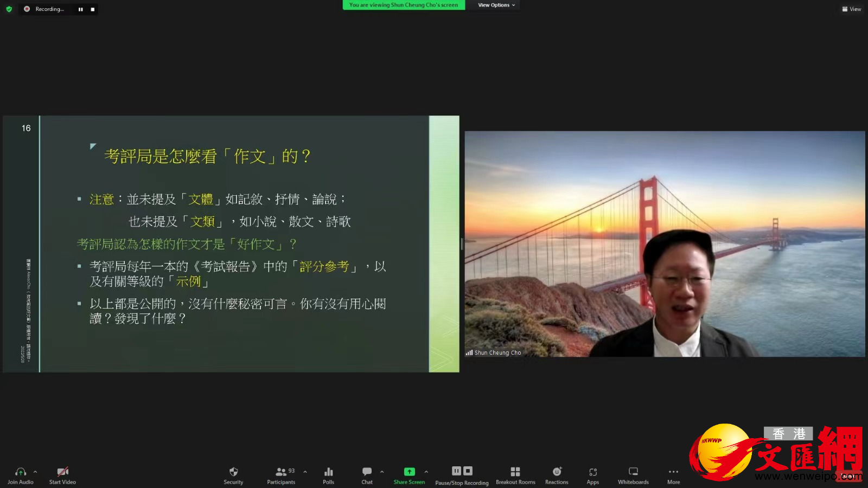Click Join Audio to connect audio
868x488 pixels.
point(21,474)
